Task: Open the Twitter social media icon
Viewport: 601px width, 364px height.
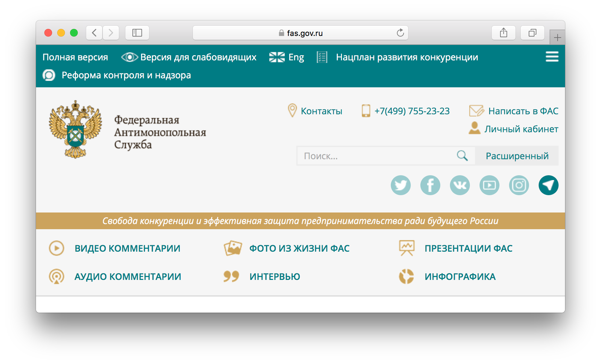Action: [400, 185]
